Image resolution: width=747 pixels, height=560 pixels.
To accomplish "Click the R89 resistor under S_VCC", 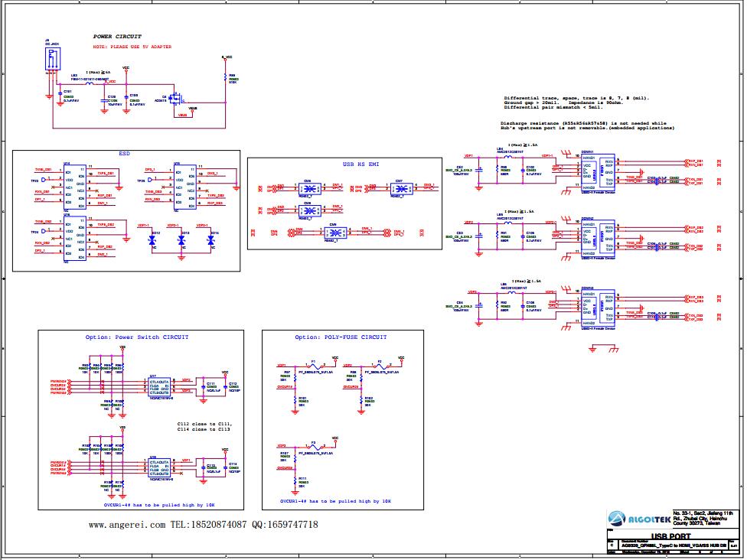I will click(x=225, y=78).
